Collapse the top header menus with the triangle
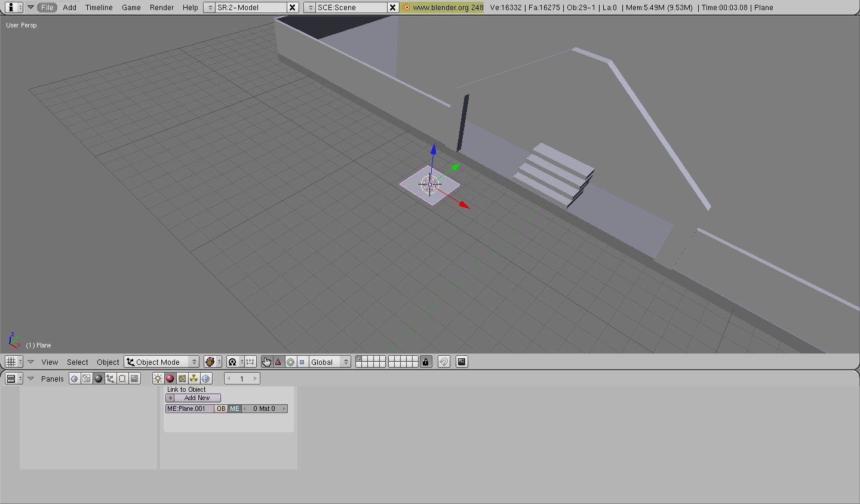The height and width of the screenshot is (504, 860). point(30,7)
